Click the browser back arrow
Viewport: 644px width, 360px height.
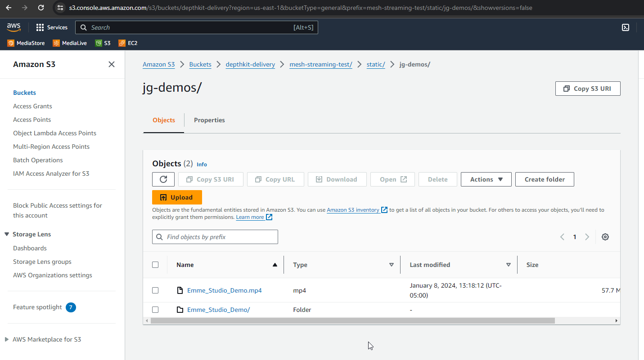click(x=9, y=8)
